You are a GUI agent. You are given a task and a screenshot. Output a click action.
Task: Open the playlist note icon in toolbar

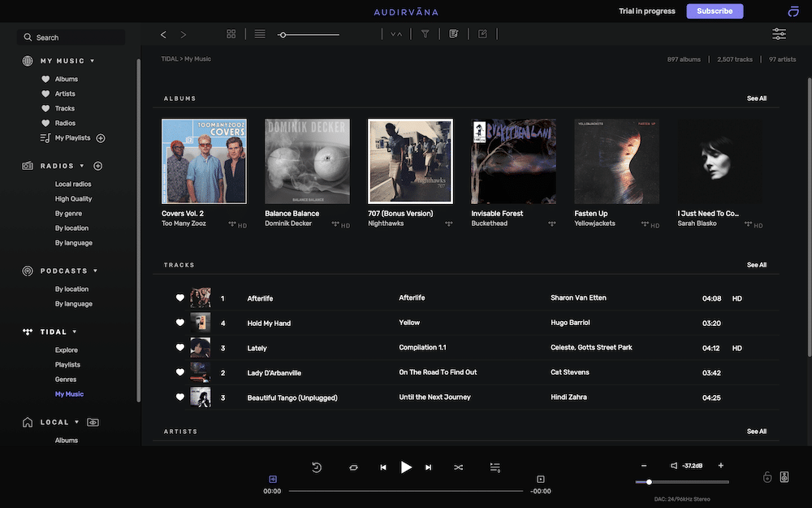click(x=454, y=33)
